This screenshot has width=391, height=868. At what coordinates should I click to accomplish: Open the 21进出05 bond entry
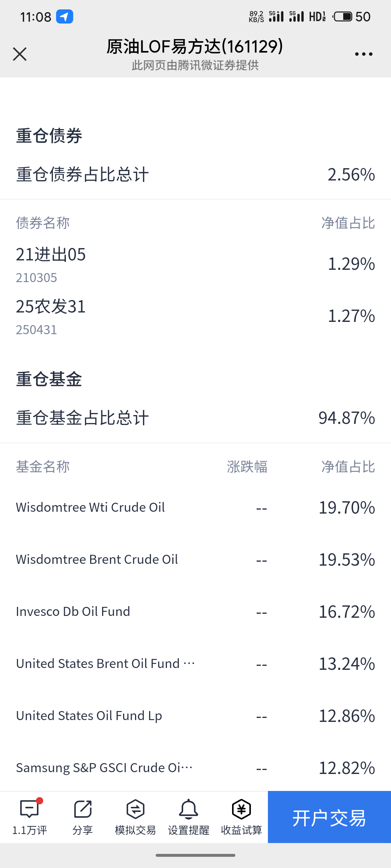coord(195,265)
